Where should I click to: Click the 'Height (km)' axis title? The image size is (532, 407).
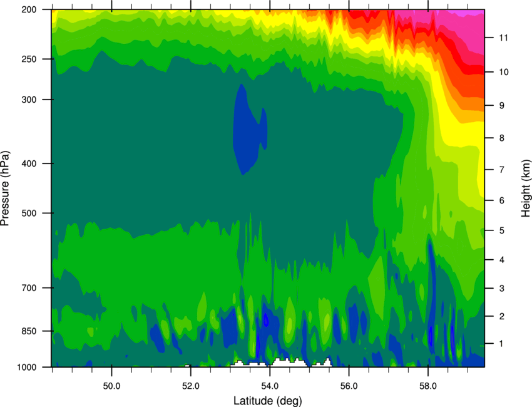click(526, 188)
